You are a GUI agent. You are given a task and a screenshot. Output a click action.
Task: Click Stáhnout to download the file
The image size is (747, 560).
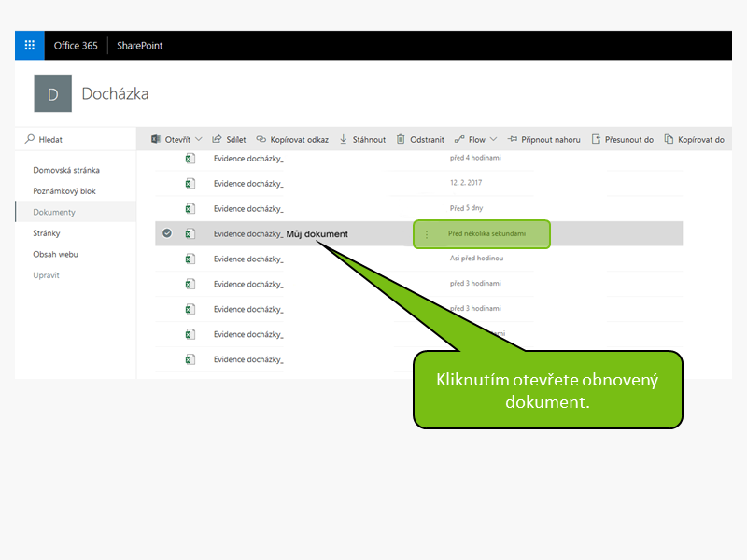click(x=362, y=139)
